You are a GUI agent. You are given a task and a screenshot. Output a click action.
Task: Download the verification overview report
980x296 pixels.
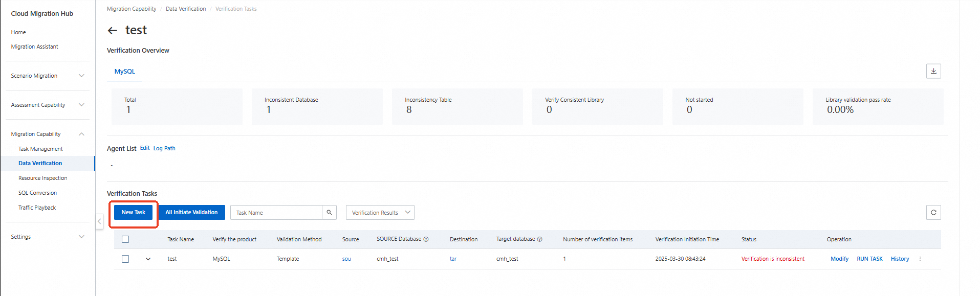(933, 71)
